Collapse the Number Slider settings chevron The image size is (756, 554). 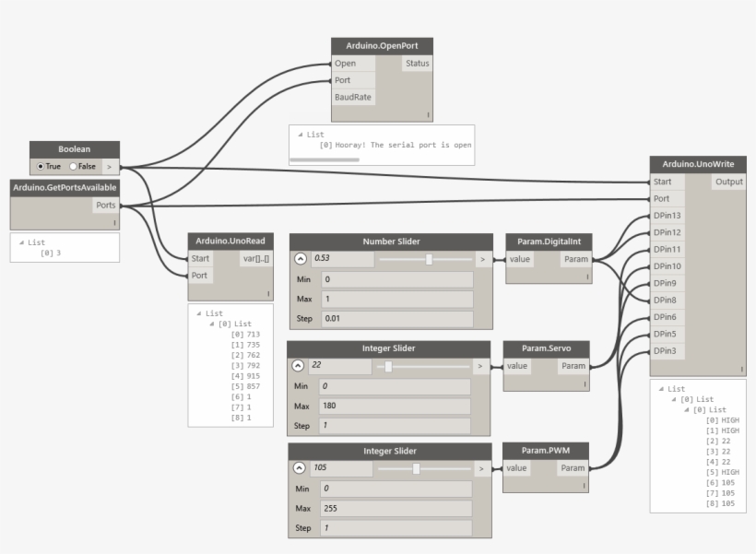point(301,259)
